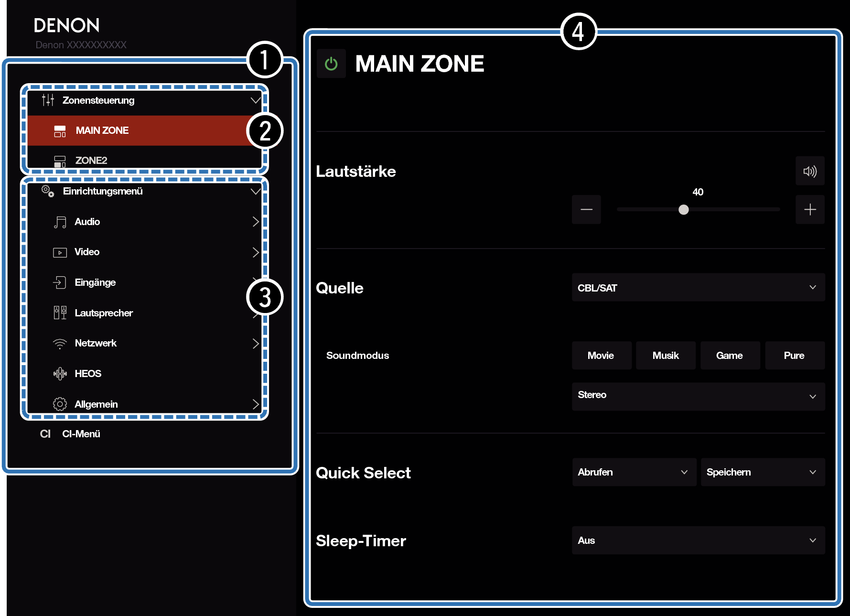Click the Video play icon

tap(60, 252)
